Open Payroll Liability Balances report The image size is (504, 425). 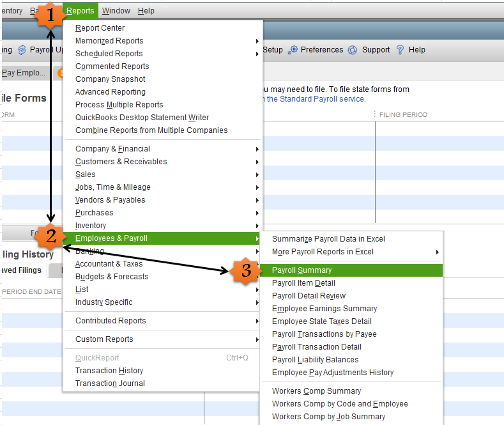(315, 360)
